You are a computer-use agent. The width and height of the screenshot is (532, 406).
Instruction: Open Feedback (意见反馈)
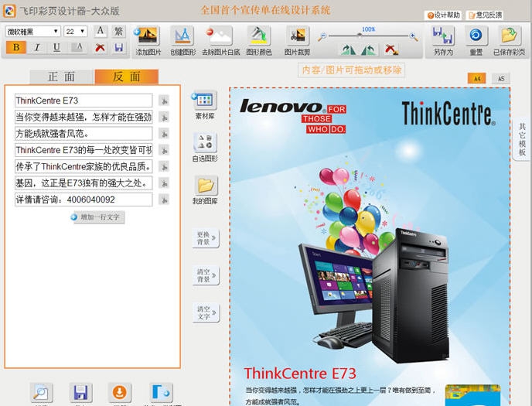(x=485, y=15)
